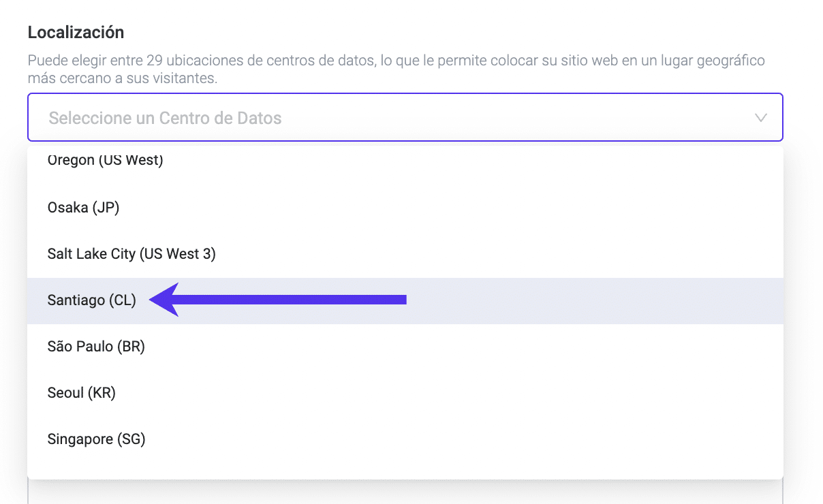Click the Localización section heading

click(76, 32)
